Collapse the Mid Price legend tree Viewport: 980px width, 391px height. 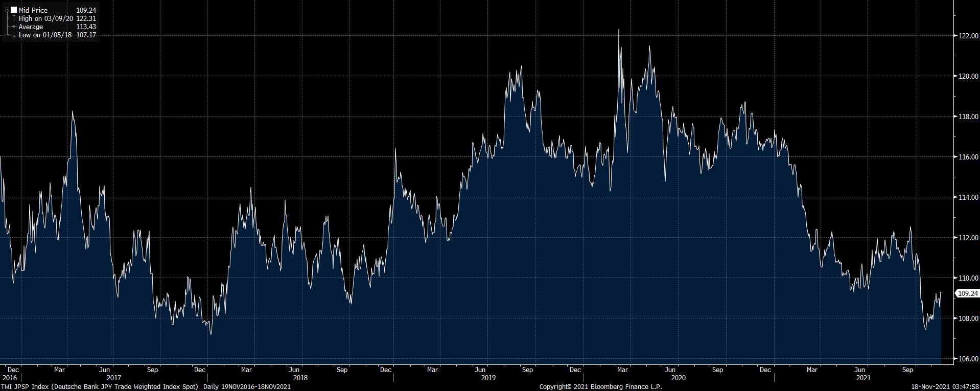tap(7, 10)
